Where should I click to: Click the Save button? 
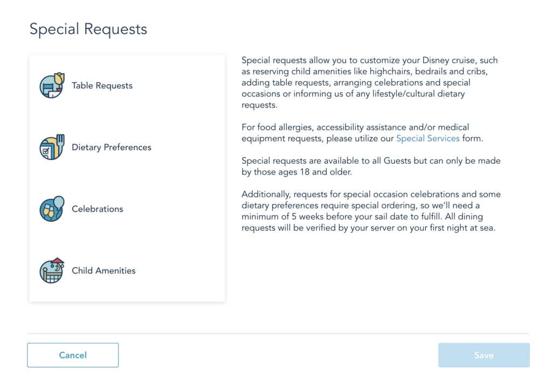[x=484, y=355]
